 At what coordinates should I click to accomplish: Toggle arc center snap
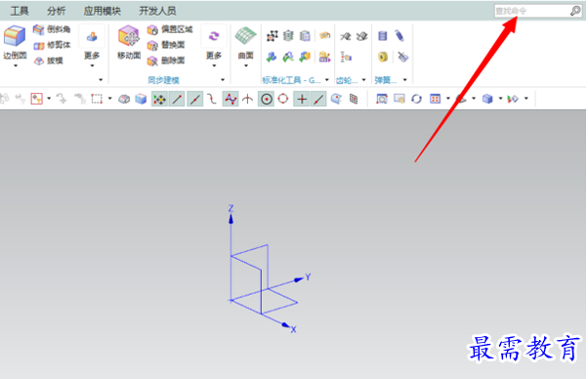click(267, 100)
